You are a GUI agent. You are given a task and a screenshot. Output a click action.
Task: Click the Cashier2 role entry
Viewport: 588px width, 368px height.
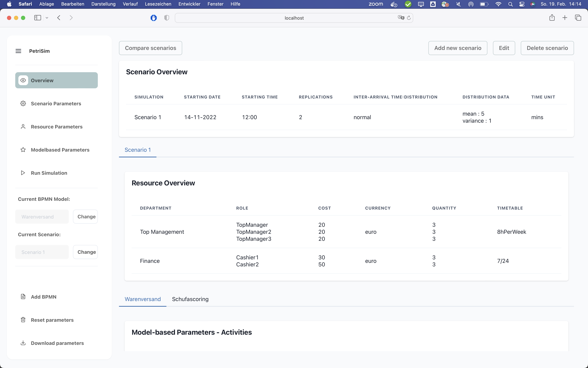(247, 264)
